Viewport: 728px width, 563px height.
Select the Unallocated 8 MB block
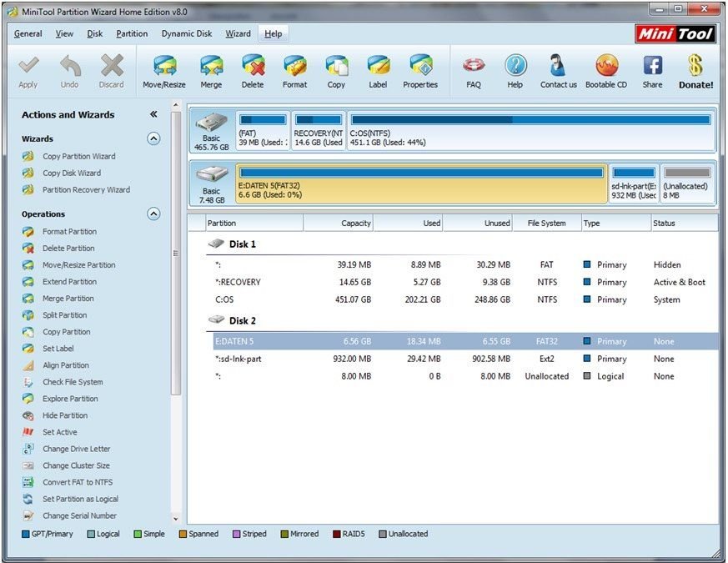point(687,183)
